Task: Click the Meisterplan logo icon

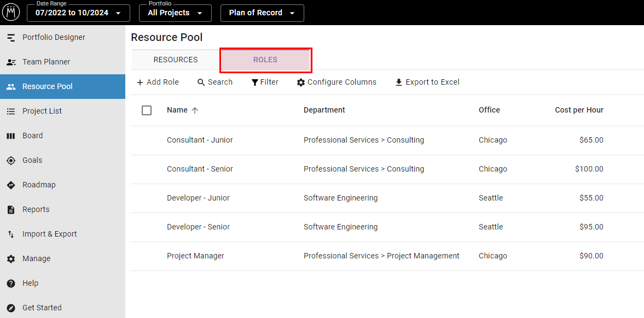Action: (11, 13)
